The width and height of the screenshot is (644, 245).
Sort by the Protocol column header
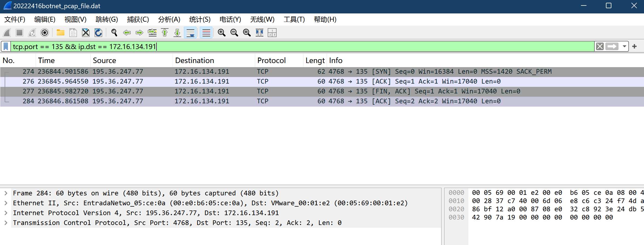click(x=279, y=60)
